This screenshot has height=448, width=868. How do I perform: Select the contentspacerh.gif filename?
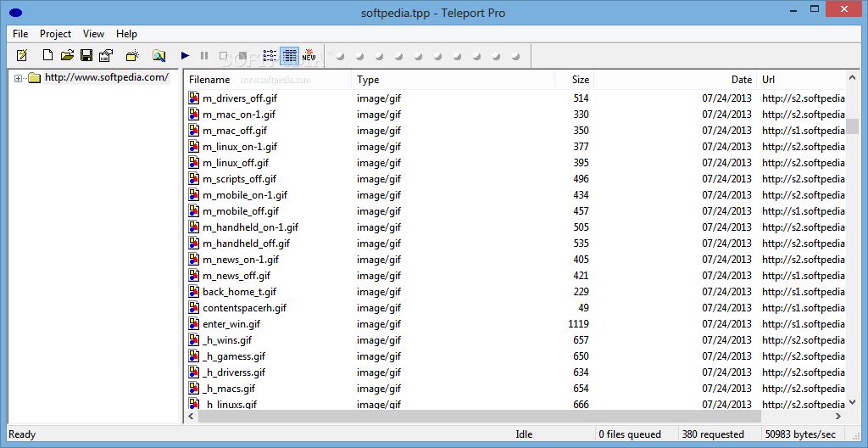[x=244, y=308]
